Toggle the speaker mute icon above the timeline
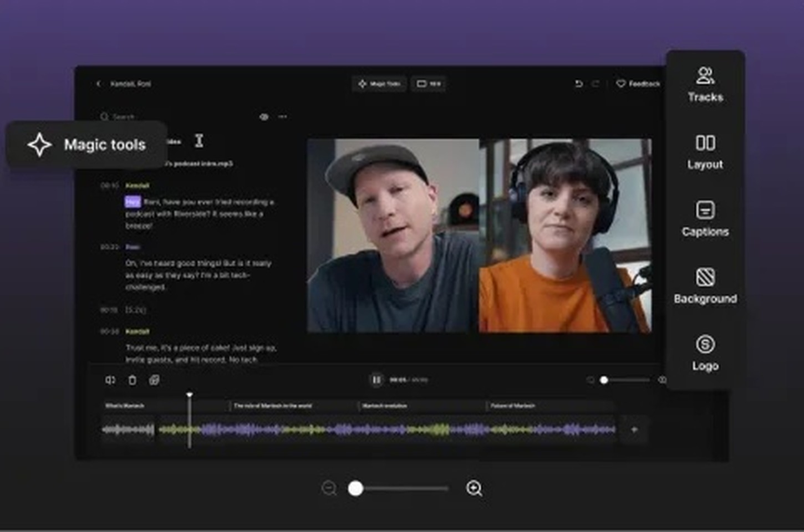The height and width of the screenshot is (532, 804). (110, 380)
